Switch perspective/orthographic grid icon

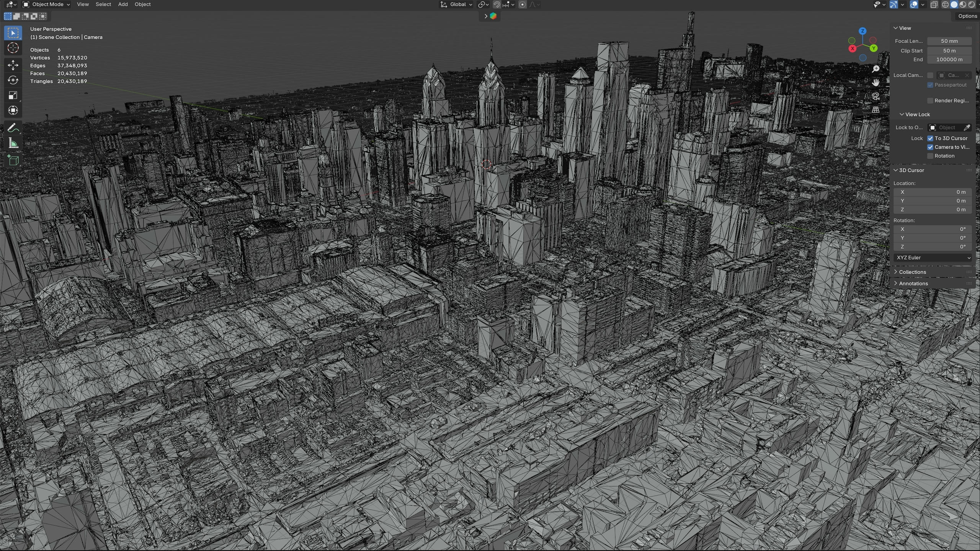pyautogui.click(x=875, y=110)
